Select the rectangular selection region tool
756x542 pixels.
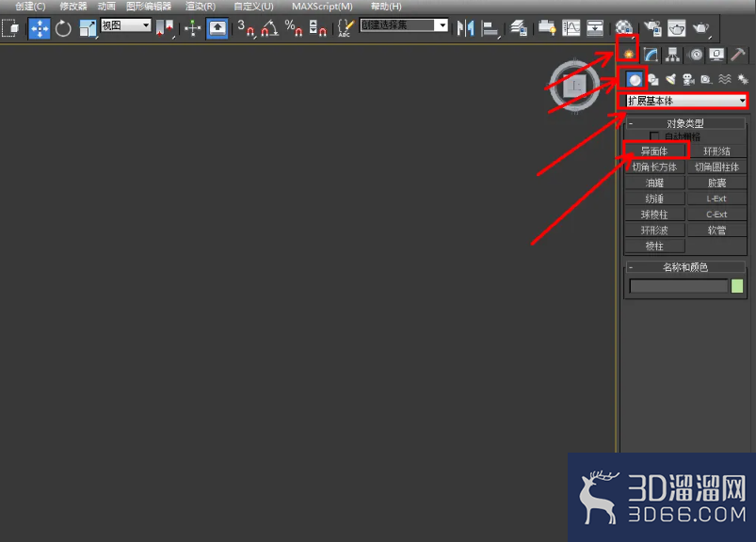coord(10,28)
